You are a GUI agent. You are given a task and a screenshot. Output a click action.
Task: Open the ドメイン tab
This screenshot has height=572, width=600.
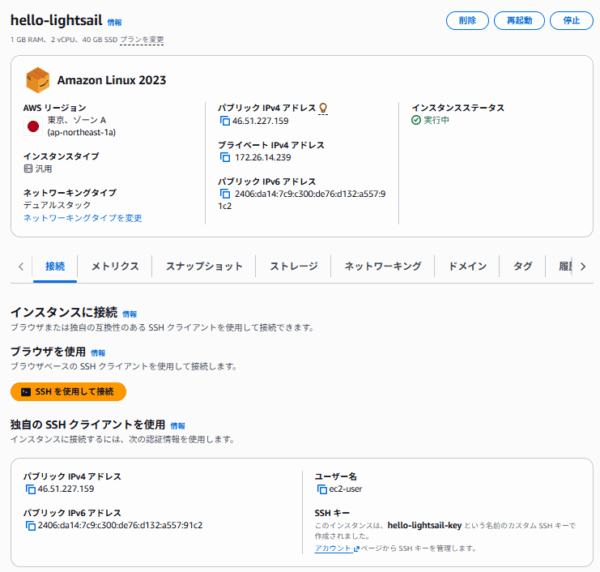467,266
